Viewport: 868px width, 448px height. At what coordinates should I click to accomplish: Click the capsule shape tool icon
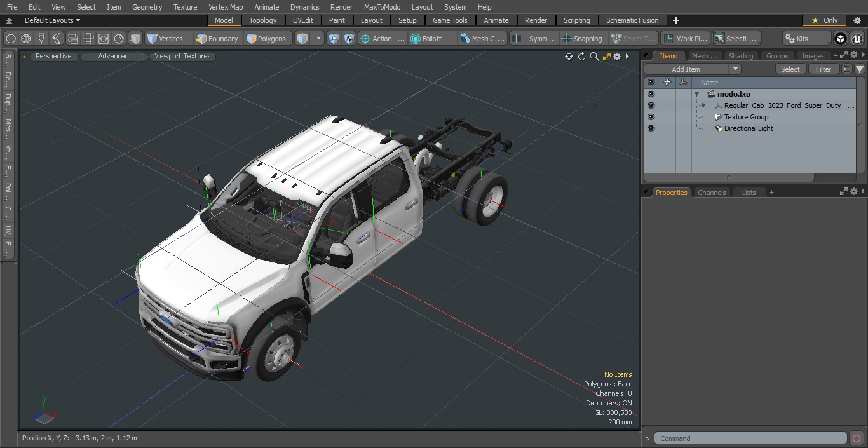tap(72, 39)
